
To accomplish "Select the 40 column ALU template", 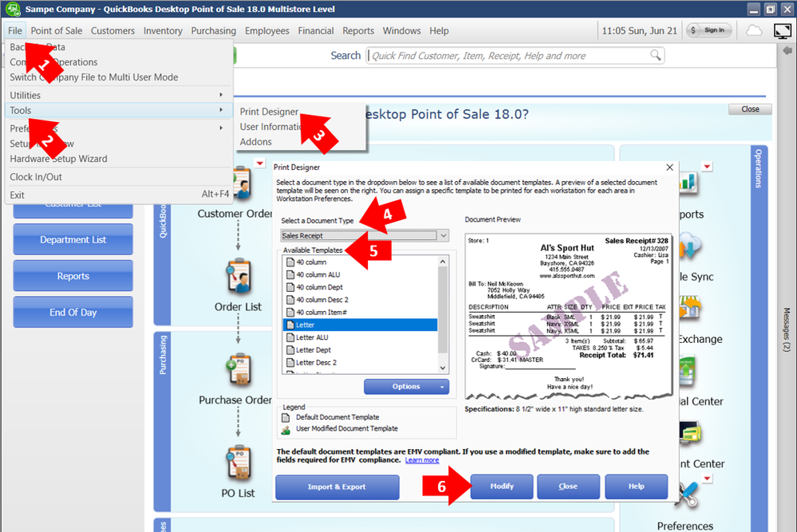I will pos(360,275).
